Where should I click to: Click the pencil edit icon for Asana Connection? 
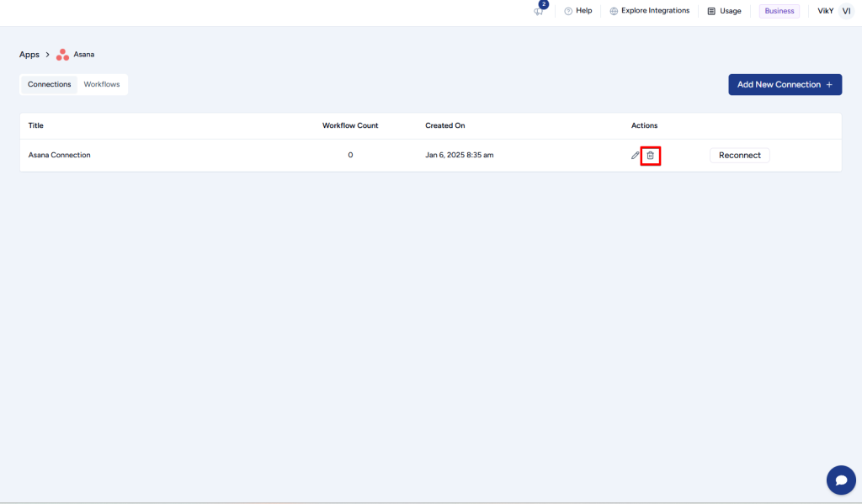636,156
